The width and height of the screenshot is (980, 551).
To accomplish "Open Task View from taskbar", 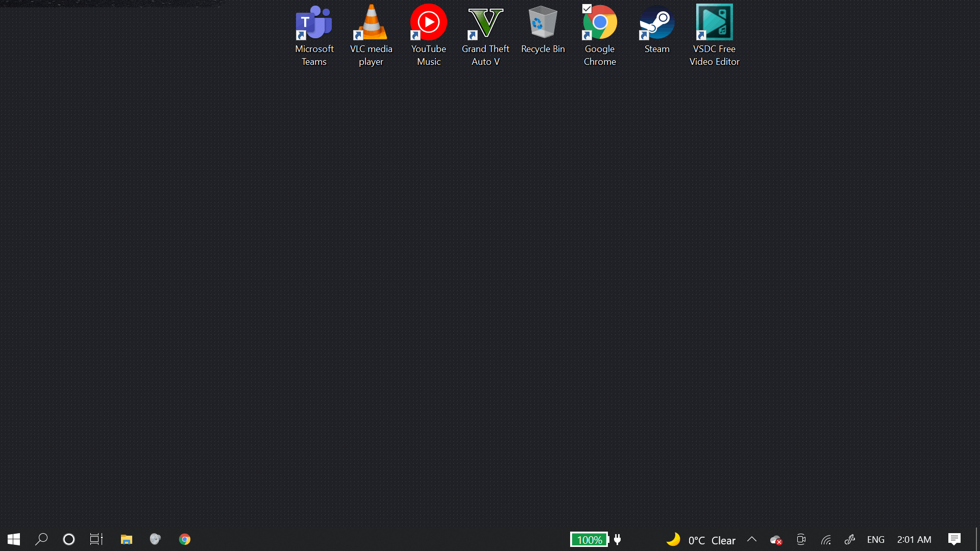I will click(x=96, y=539).
